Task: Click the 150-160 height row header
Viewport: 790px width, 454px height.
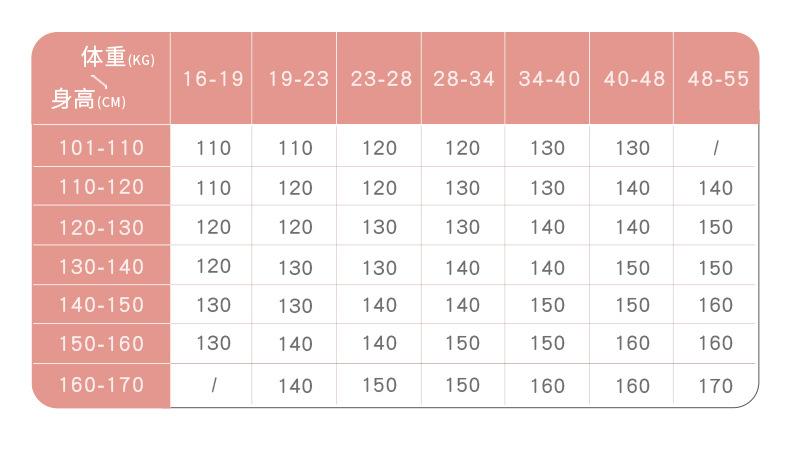Action: point(102,344)
